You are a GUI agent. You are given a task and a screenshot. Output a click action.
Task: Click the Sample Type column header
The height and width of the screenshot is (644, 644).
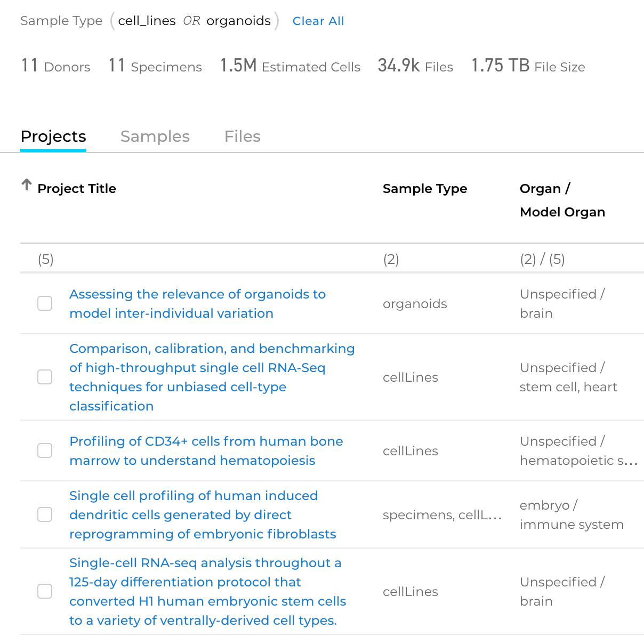tap(425, 189)
